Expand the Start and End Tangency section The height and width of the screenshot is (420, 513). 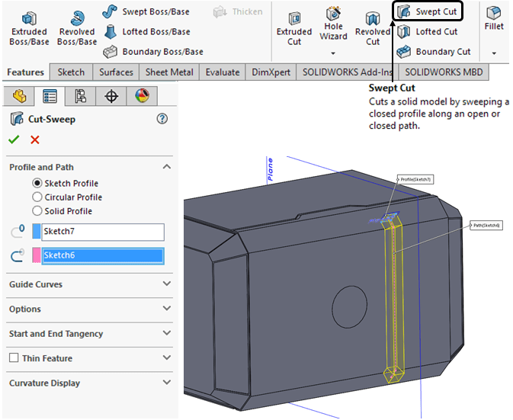167,334
